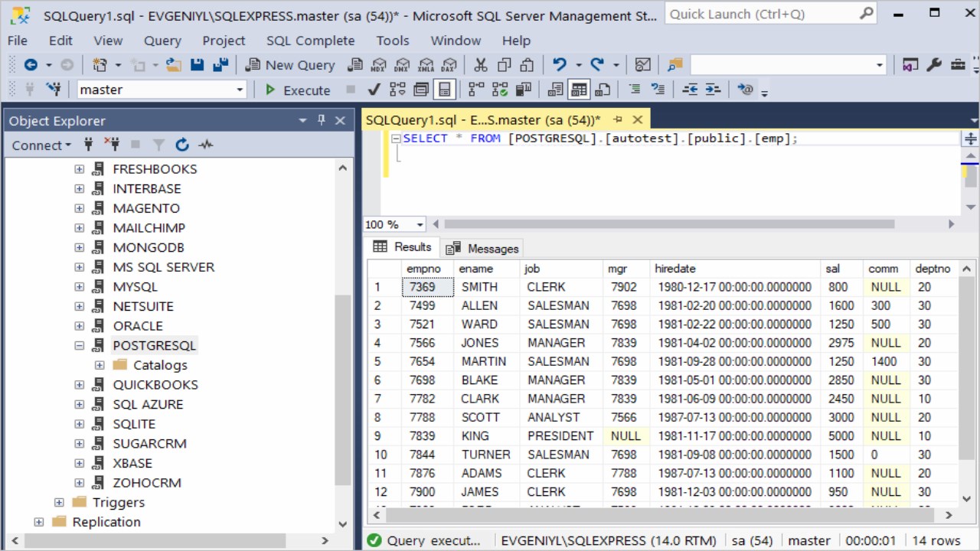Screen dimensions: 980x551
Task: Expand the MYSQL linked server node
Action: [79, 287]
